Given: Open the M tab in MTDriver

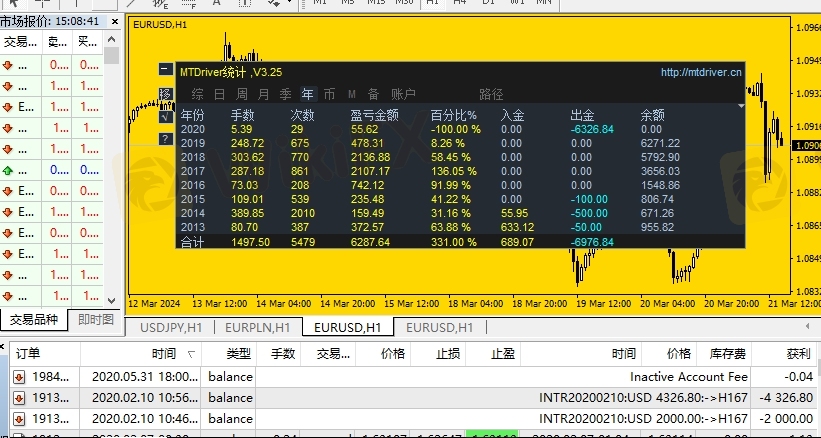Looking at the screenshot, I should point(351,95).
